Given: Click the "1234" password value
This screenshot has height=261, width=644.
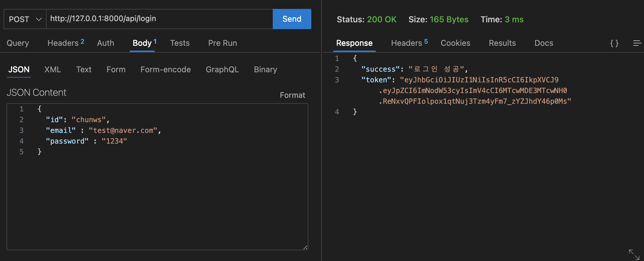Looking at the screenshot, I should [114, 141].
